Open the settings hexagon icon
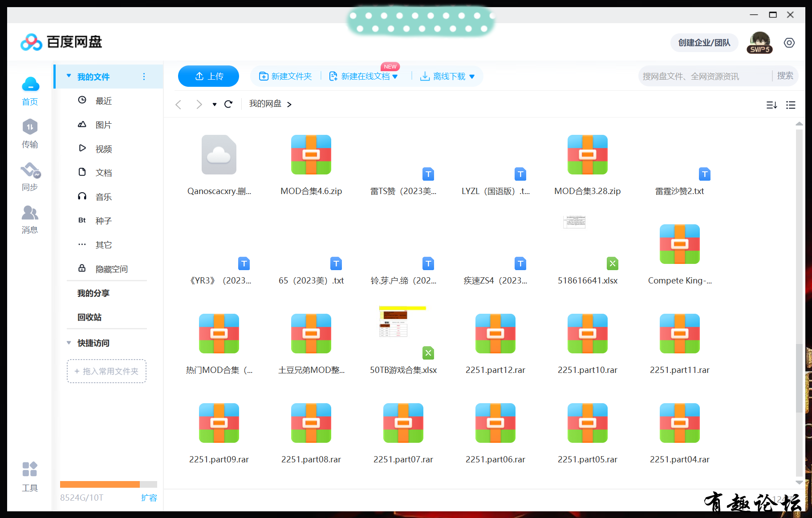This screenshot has height=518, width=812. pyautogui.click(x=789, y=43)
